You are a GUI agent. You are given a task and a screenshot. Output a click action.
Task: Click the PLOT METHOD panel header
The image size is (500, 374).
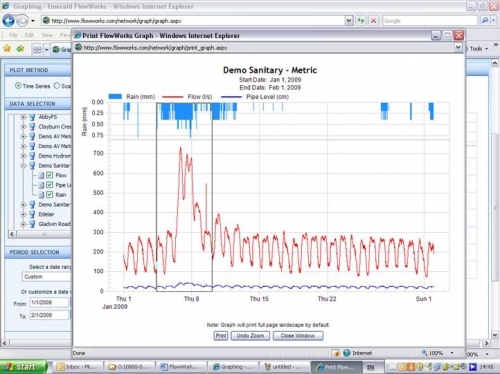click(x=38, y=70)
